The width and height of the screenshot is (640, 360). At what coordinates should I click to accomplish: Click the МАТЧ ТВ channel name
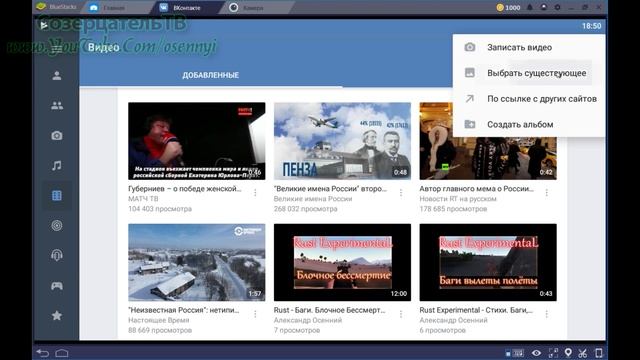coord(143,199)
